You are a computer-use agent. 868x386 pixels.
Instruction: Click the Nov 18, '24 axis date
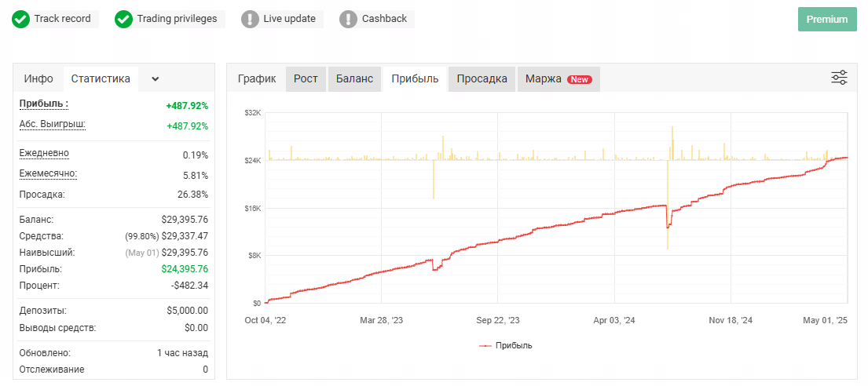(731, 320)
